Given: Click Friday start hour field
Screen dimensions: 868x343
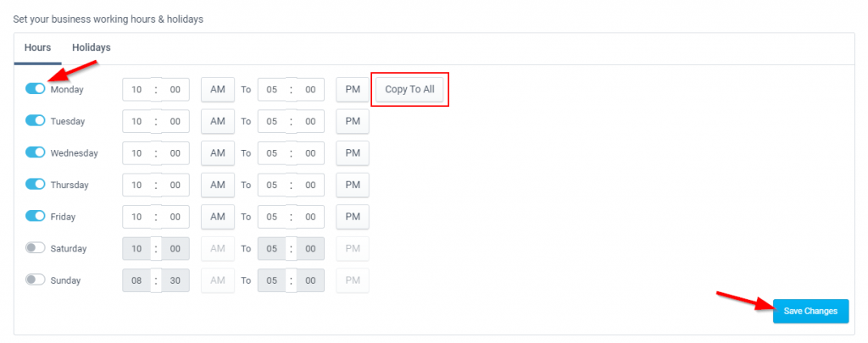Looking at the screenshot, I should (136, 217).
